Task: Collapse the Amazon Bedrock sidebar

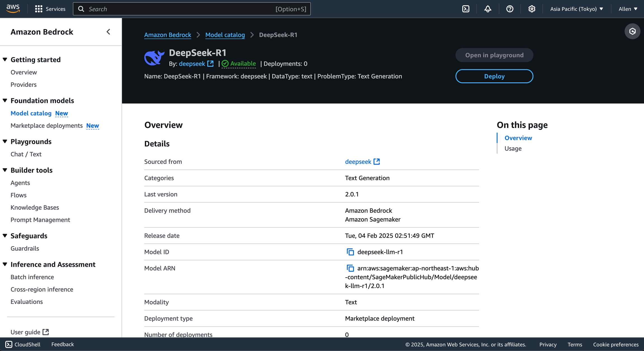Action: [x=108, y=32]
